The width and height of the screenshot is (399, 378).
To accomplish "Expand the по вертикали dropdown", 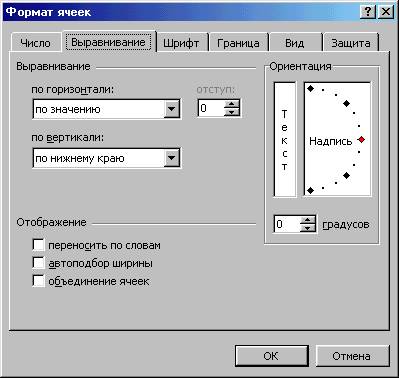I will click(172, 158).
